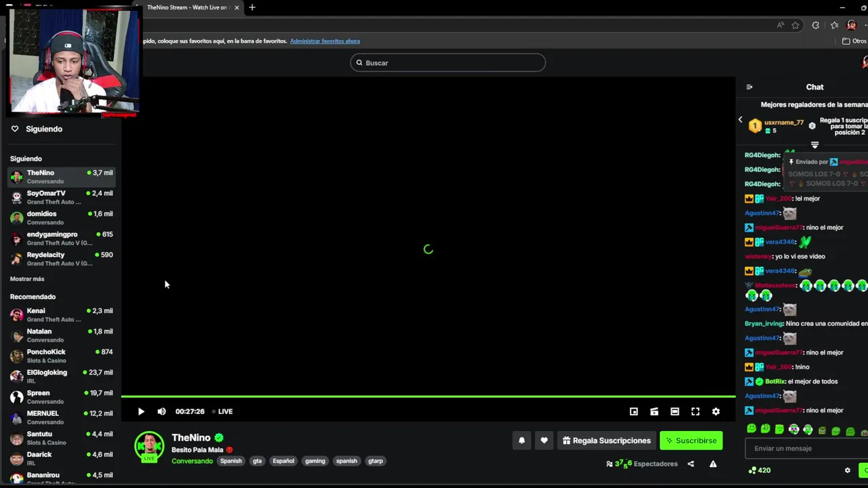Click Kenai's avatar icon in sidebar

tap(16, 315)
